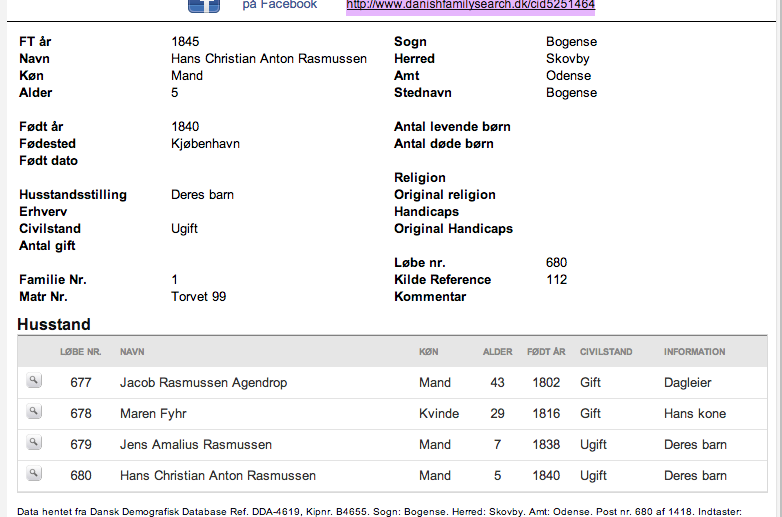Click the INFORMATION column header
782x517 pixels.
point(694,351)
